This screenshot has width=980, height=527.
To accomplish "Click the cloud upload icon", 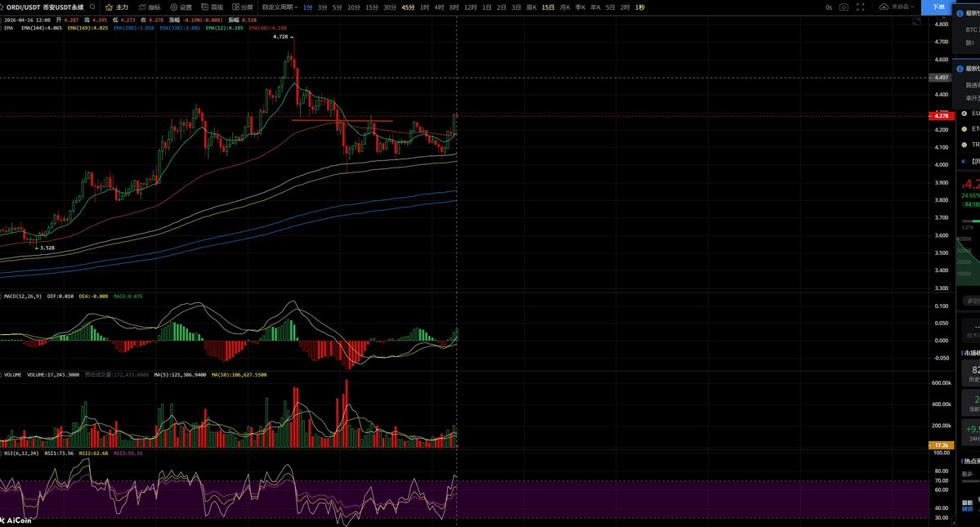I will (884, 7).
